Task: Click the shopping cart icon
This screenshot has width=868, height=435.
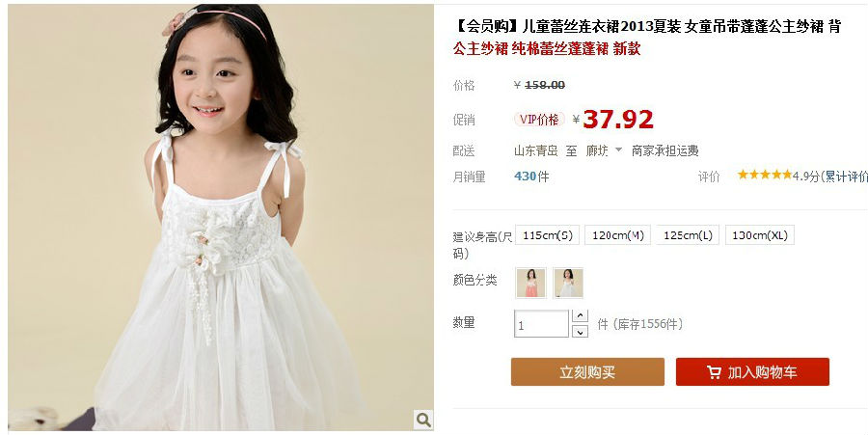Action: [714, 372]
